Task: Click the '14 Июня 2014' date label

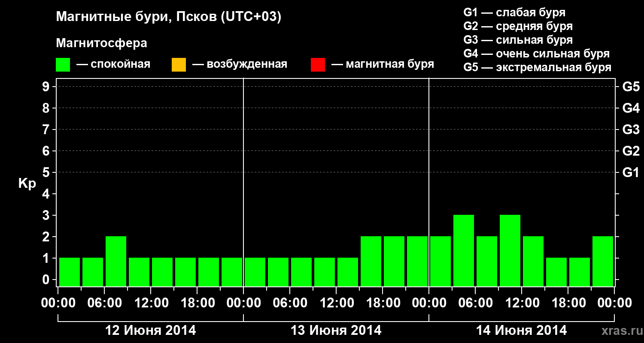Action: click(x=522, y=331)
